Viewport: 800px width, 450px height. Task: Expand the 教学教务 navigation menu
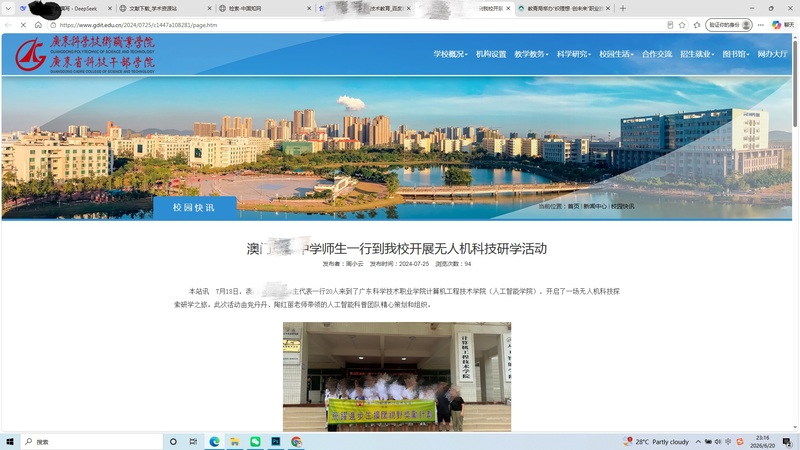coord(531,54)
